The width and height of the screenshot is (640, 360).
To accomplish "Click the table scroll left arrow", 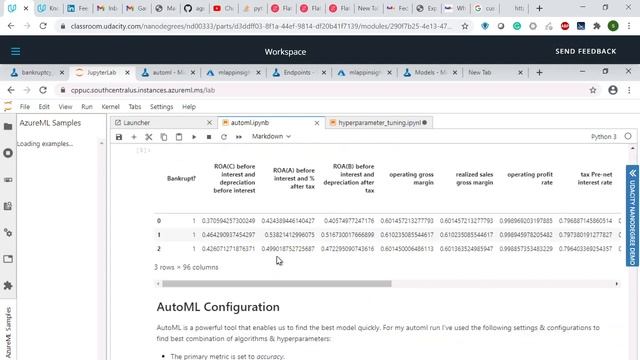I will tap(158, 284).
